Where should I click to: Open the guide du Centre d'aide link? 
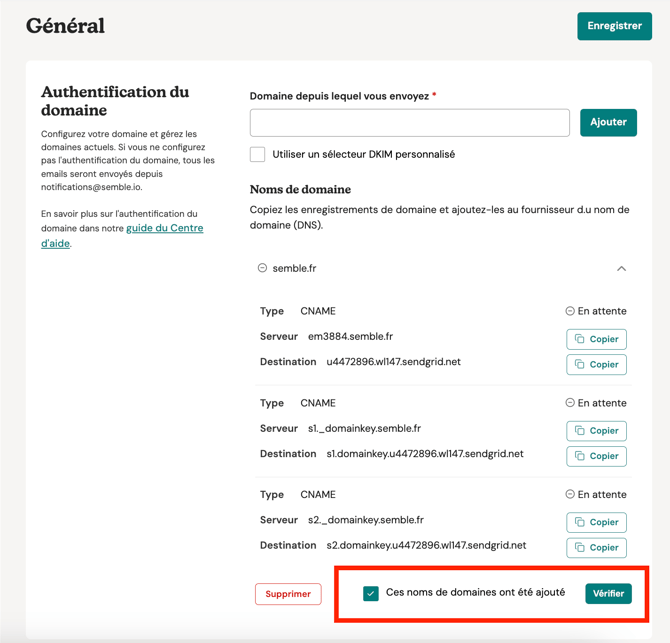(164, 228)
